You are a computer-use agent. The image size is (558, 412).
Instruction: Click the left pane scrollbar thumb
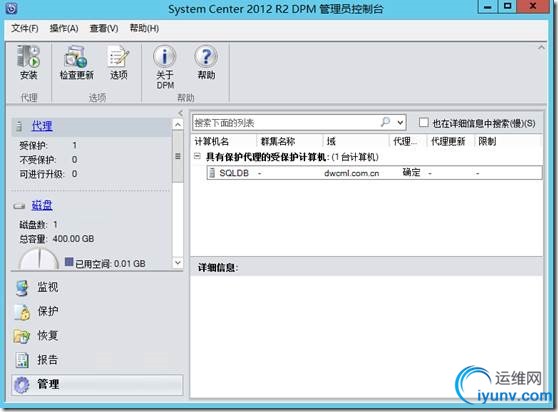pos(178,157)
